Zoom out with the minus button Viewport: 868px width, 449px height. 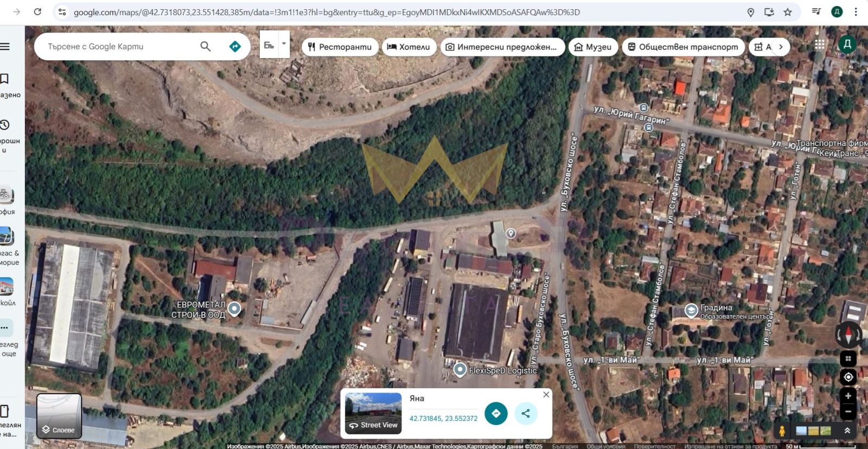pyautogui.click(x=848, y=412)
